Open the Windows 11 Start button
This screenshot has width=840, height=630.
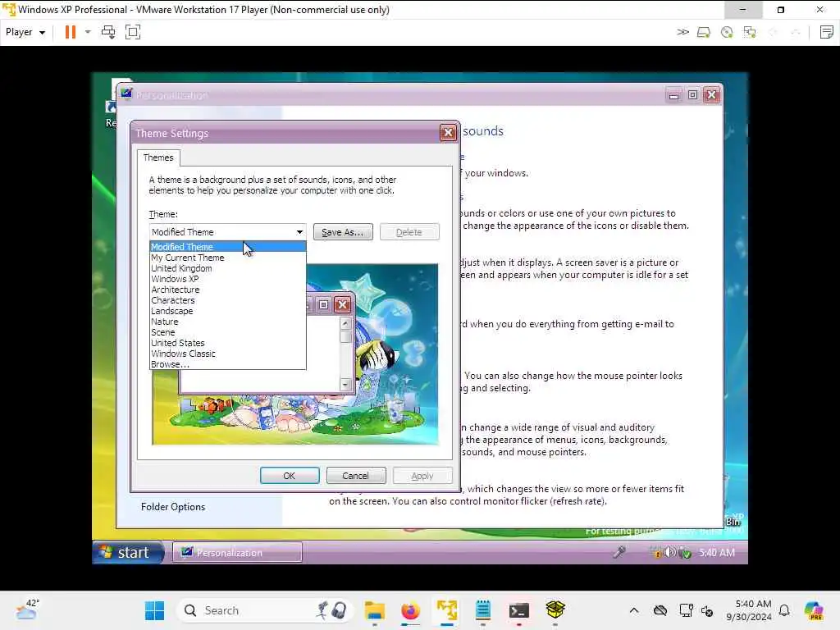(154, 610)
